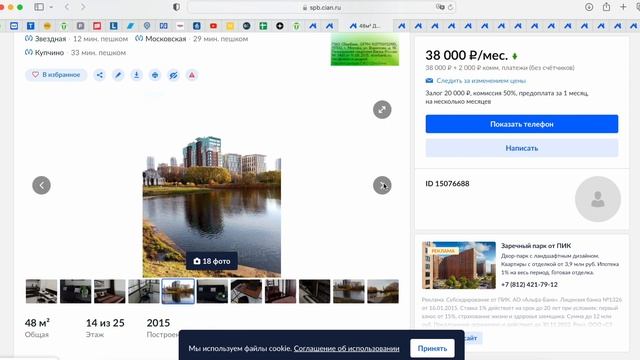Screen dimensions: 640x360
Task: Report the listing via red warning triangle
Action: coord(192,75)
